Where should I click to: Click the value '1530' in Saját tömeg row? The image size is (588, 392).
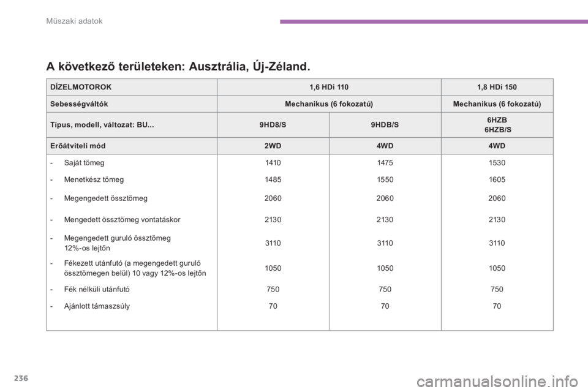pos(497,163)
